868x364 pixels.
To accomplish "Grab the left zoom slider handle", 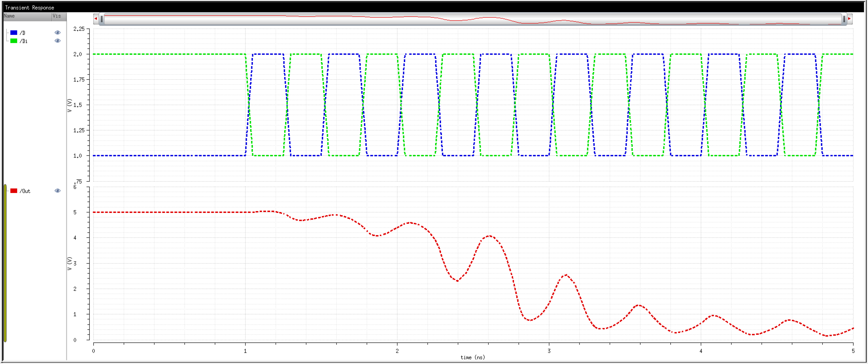I will click(102, 19).
